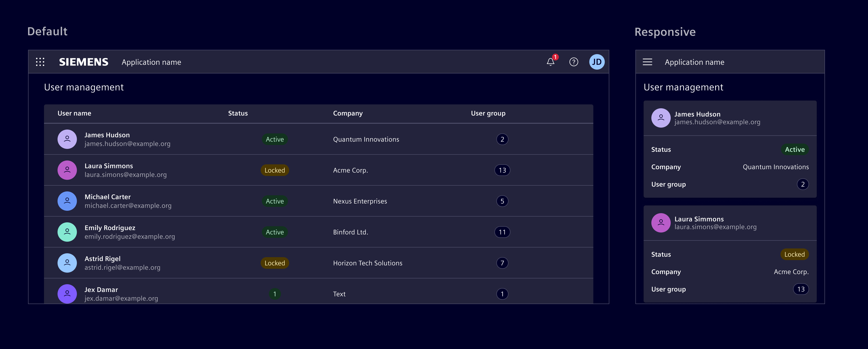Open the hamburger menu in responsive view
The width and height of the screenshot is (868, 349).
(x=647, y=62)
